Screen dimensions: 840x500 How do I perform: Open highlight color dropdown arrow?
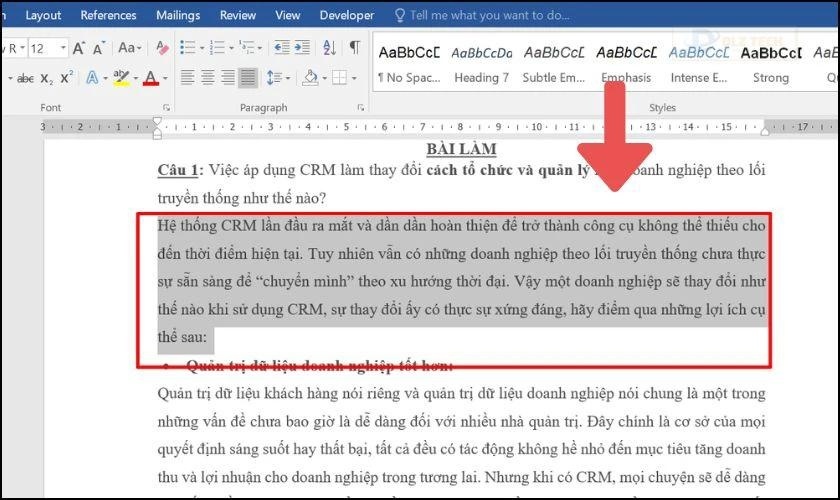[x=136, y=79]
